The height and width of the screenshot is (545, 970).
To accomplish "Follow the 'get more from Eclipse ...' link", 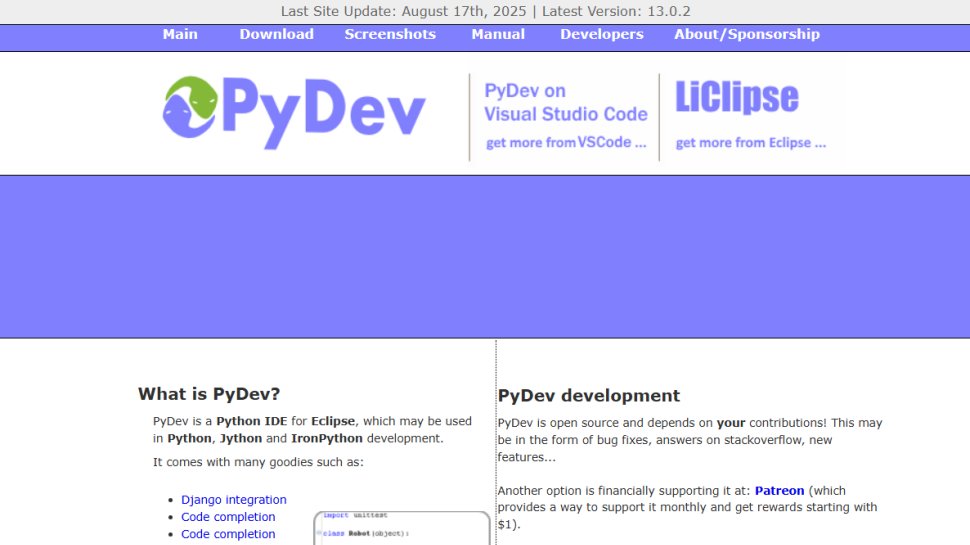I will (750, 143).
